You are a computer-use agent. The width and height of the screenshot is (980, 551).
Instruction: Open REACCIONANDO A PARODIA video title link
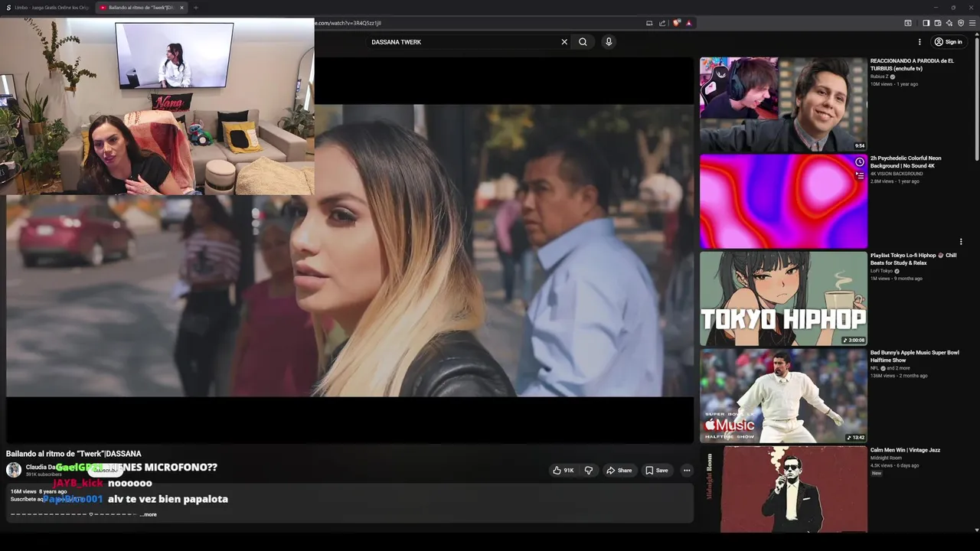tap(912, 64)
